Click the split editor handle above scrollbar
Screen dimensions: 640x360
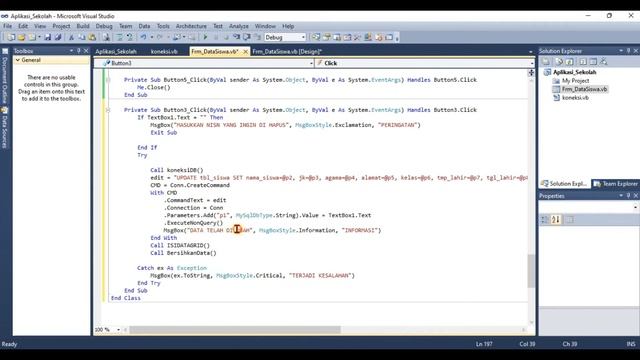[531, 72]
